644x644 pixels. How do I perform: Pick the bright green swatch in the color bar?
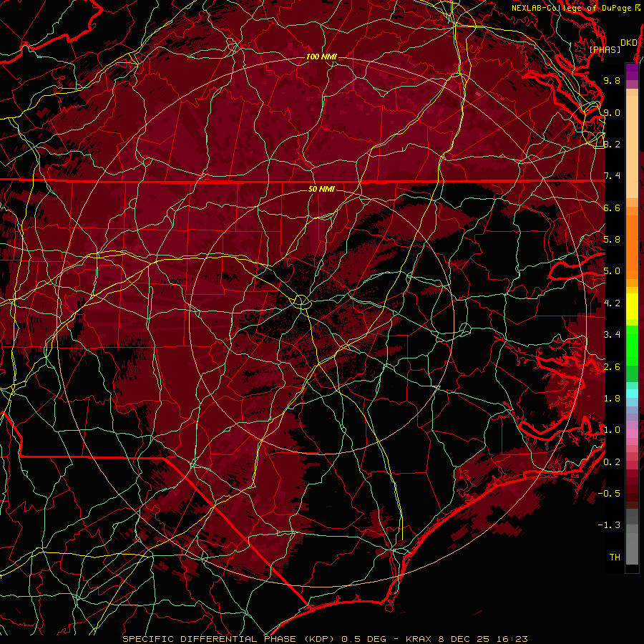tap(632, 345)
